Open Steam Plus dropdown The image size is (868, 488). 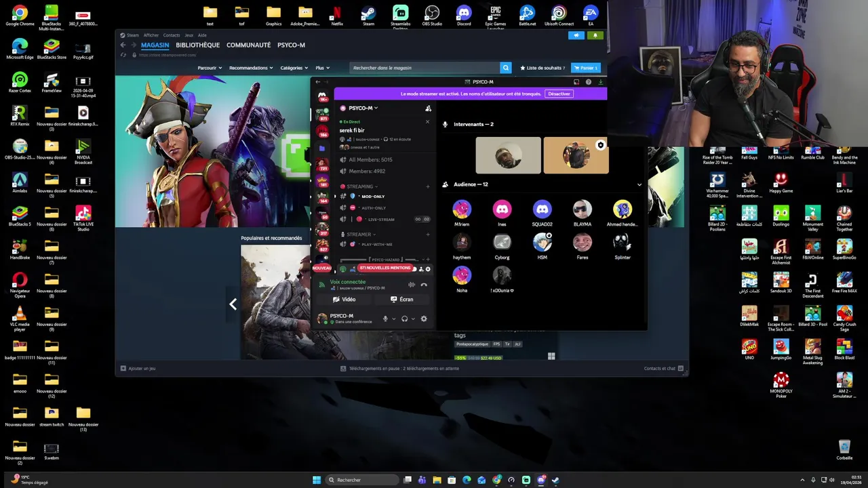click(x=322, y=68)
